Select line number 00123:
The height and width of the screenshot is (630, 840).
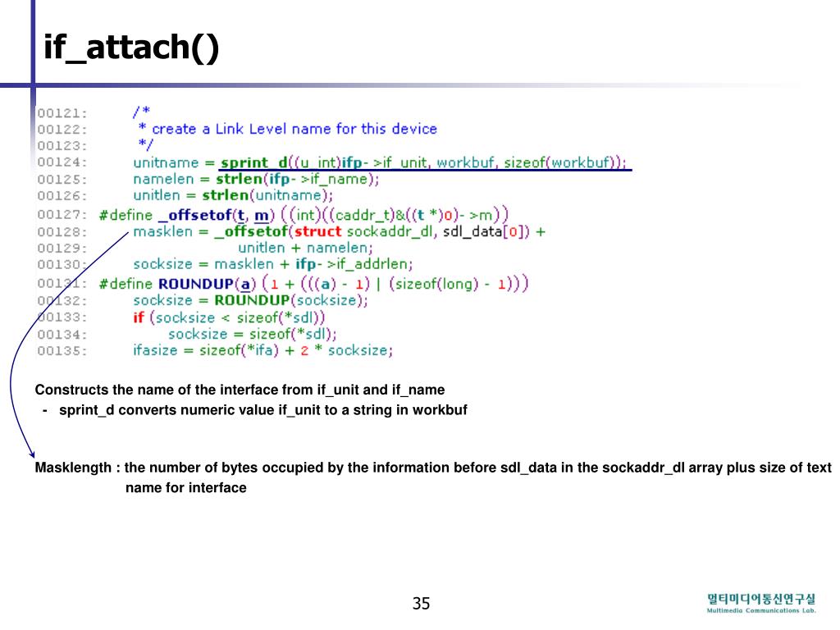click(62, 146)
